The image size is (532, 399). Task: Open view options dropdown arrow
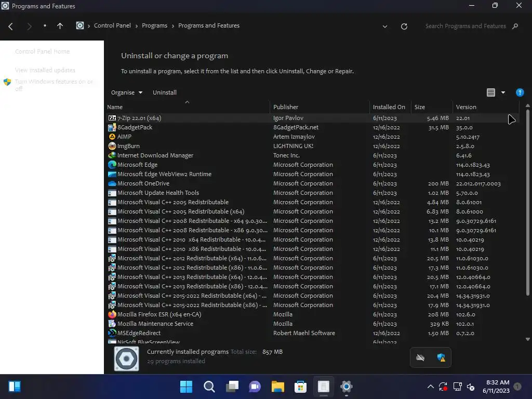pyautogui.click(x=503, y=92)
